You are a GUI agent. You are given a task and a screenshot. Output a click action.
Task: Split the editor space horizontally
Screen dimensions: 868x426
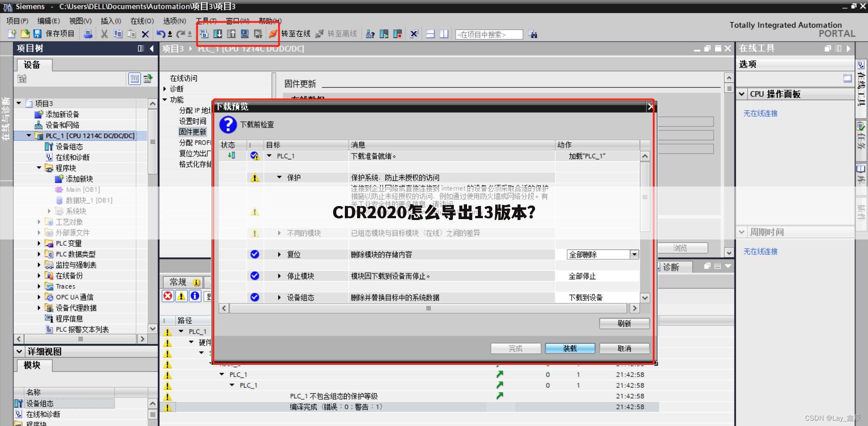(430, 34)
